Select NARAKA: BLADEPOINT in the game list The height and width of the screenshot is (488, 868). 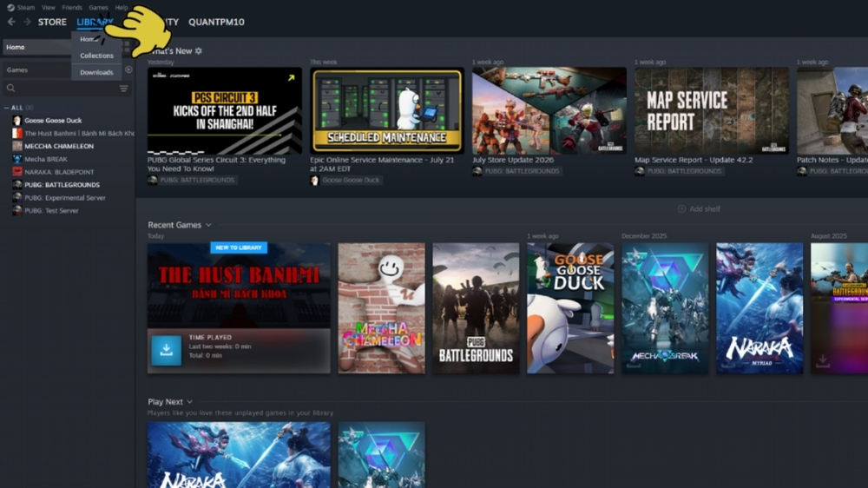(59, 172)
